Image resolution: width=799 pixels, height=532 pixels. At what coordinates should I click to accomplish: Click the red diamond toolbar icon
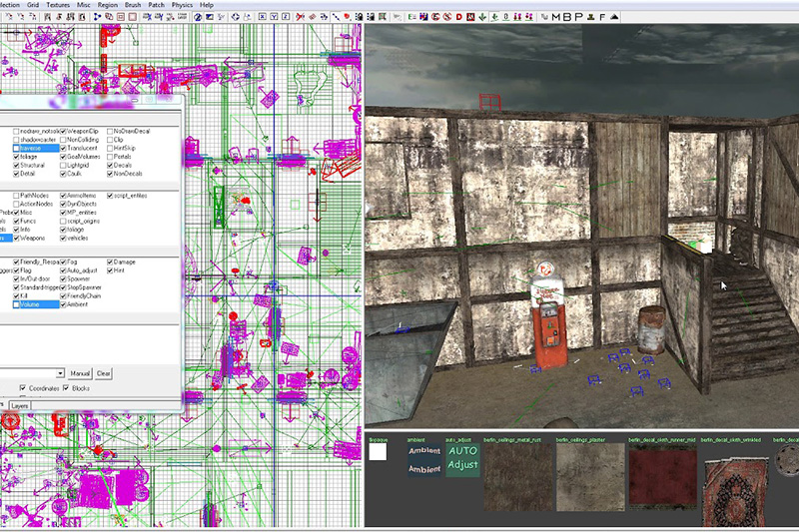pos(313,17)
